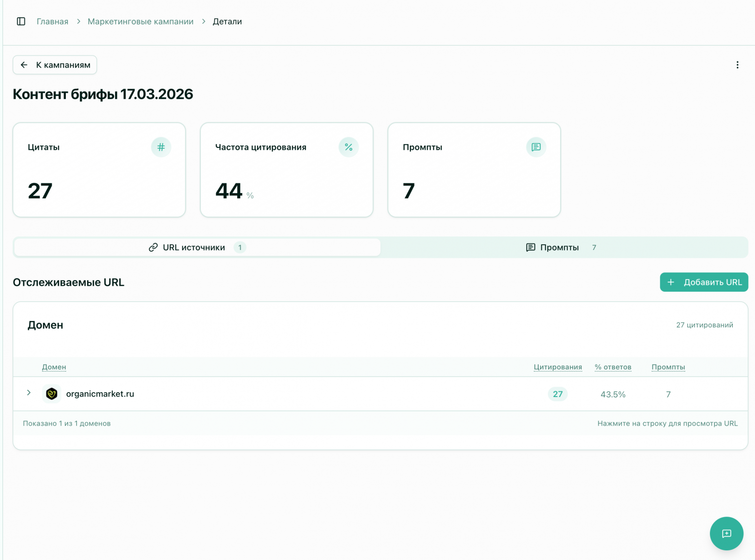The image size is (755, 560).
Task: Sort by Промпты column header
Action: pyautogui.click(x=668, y=367)
